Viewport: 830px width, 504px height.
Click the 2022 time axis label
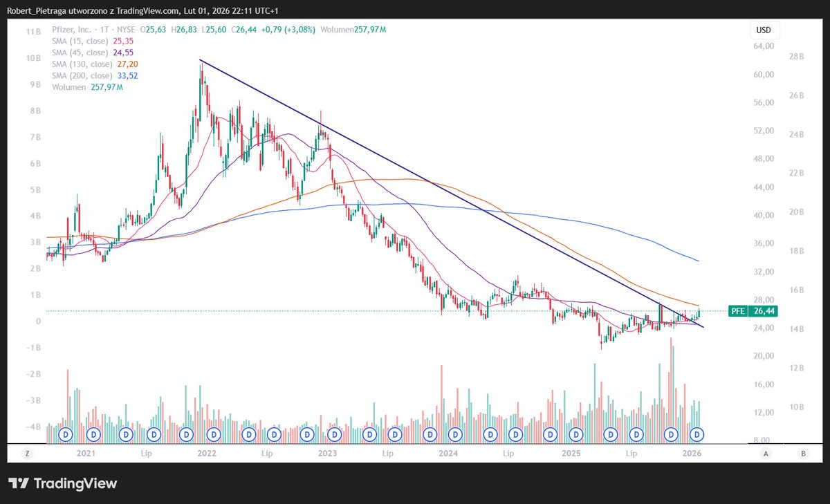(207, 454)
